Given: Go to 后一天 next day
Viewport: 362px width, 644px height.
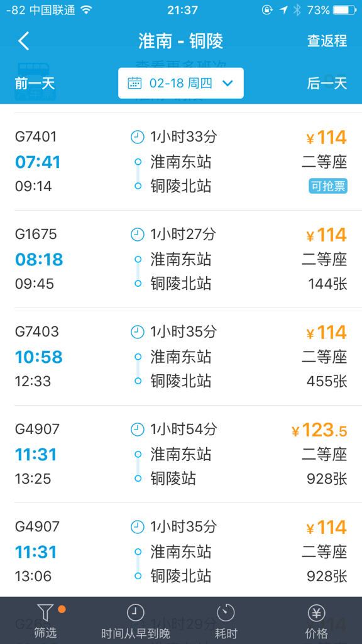Looking at the screenshot, I should coord(327,84).
